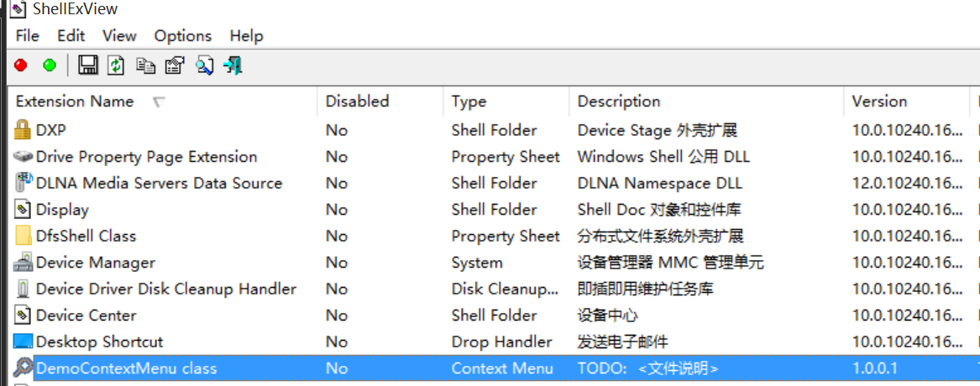Click the Description column header
This screenshot has height=386, width=980.
click(619, 102)
